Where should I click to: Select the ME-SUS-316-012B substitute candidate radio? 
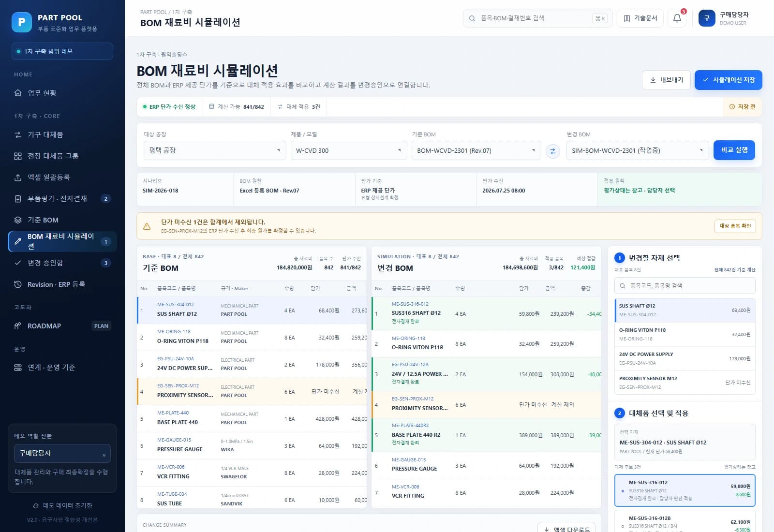point(623,526)
